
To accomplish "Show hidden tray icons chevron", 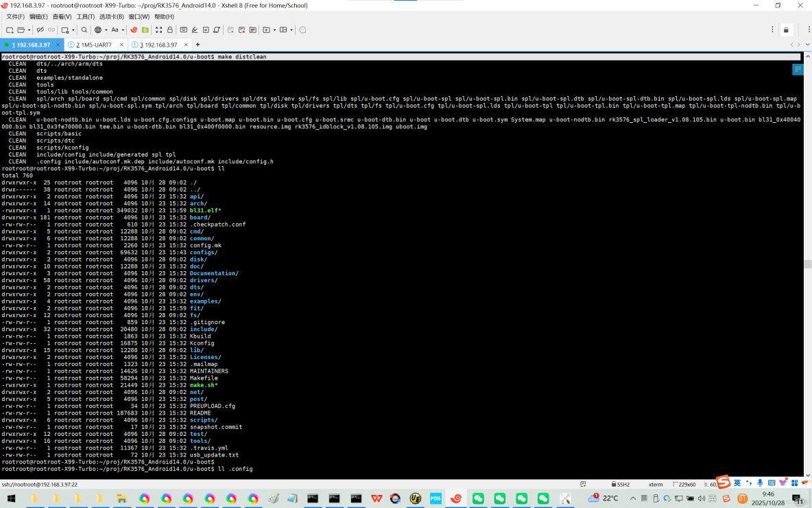I will point(633,498).
